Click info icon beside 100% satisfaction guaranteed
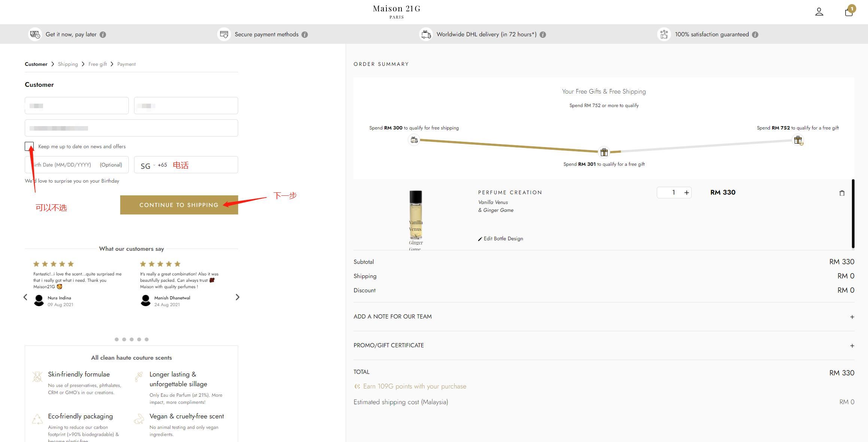The image size is (868, 442). pyautogui.click(x=755, y=34)
